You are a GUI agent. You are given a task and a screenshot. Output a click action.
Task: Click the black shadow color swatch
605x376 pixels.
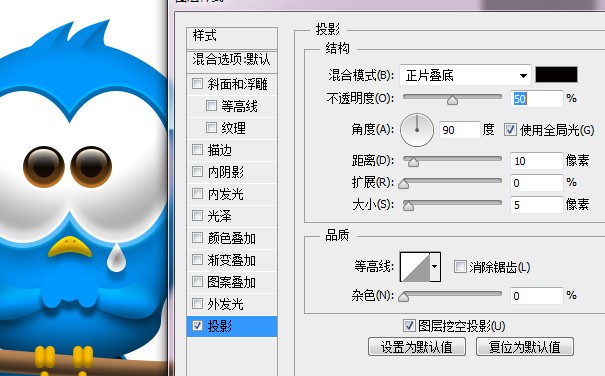pos(556,75)
